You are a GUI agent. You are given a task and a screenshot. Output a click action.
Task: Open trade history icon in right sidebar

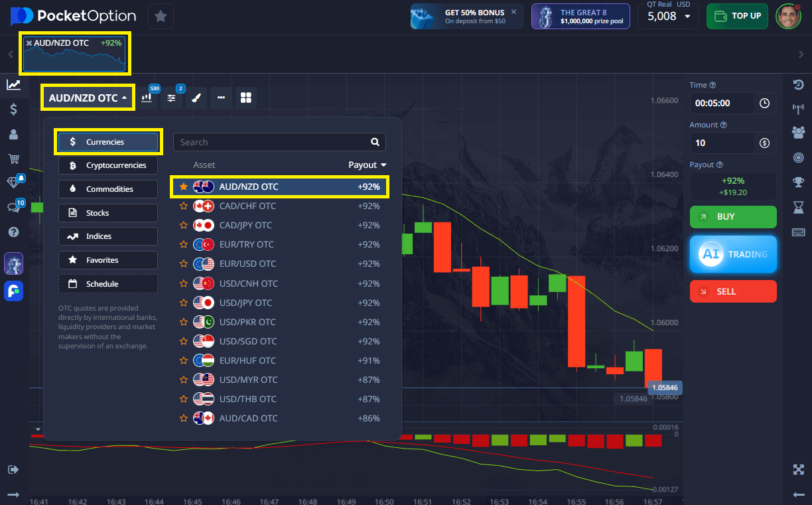click(798, 85)
